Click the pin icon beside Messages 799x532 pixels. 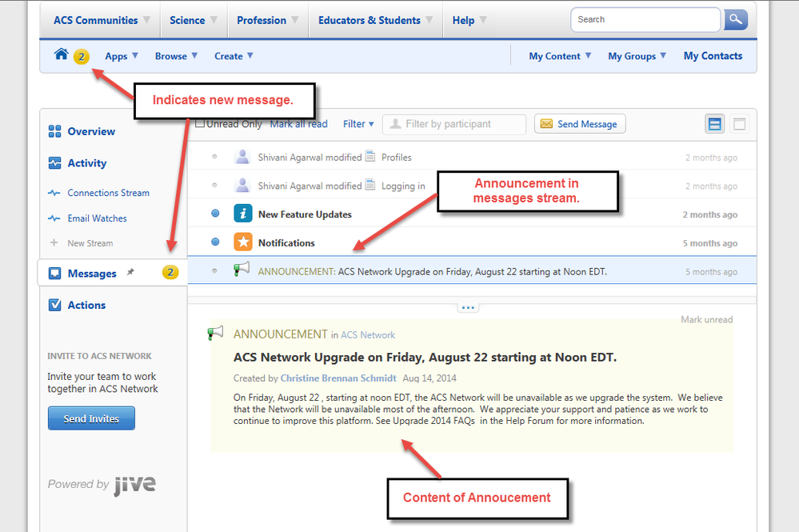tap(130, 273)
